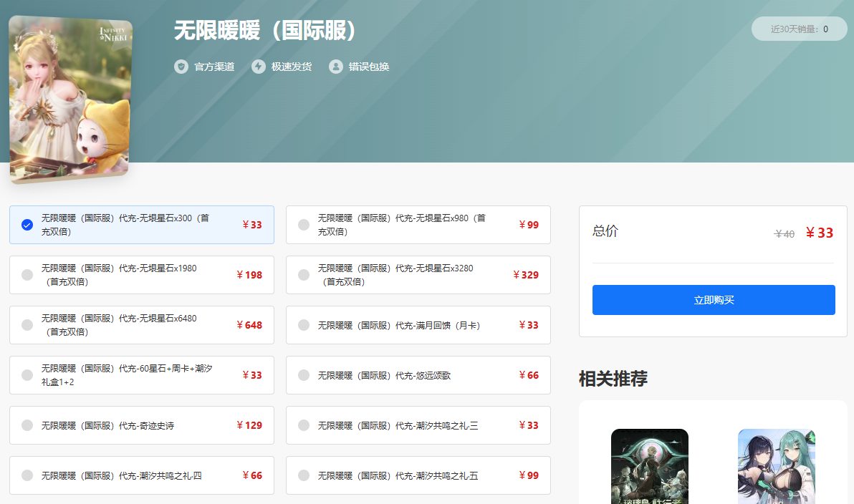Viewport: 854px width, 504px height.
Task: Select the 无垠星石x980 首充双倍 option
Action: 418,225
